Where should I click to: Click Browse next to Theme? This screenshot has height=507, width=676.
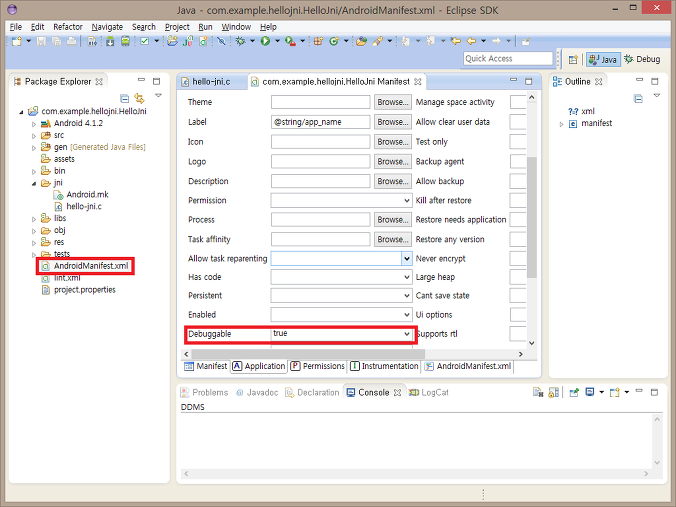tap(392, 102)
